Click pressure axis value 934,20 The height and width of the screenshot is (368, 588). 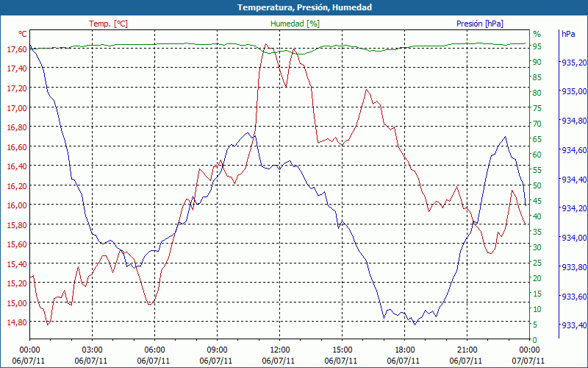pos(574,208)
